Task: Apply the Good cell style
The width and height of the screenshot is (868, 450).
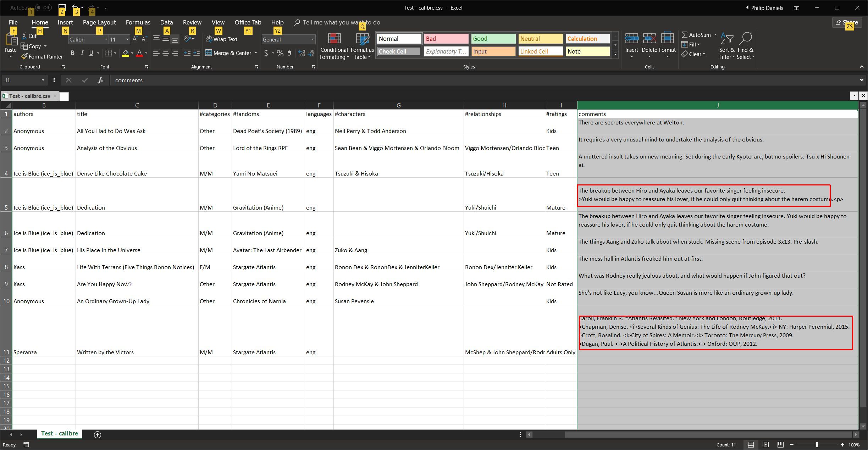Action: pos(493,39)
